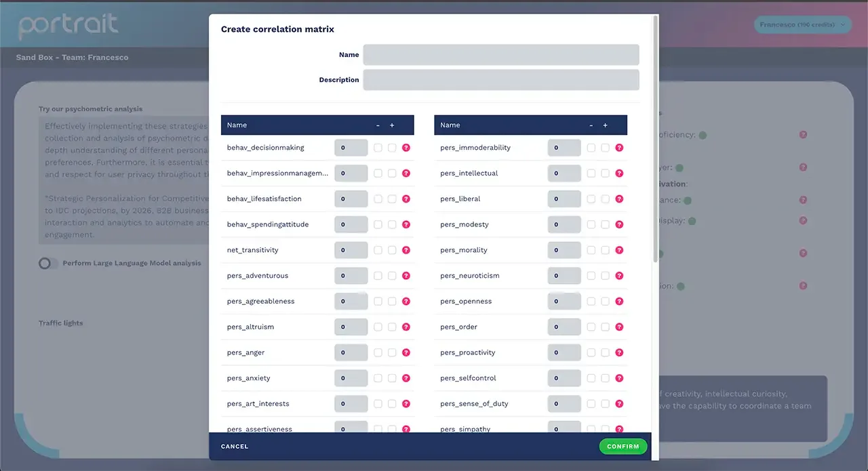
Task: Tick the plus checkbox for pers_proactivity
Action: tap(605, 352)
